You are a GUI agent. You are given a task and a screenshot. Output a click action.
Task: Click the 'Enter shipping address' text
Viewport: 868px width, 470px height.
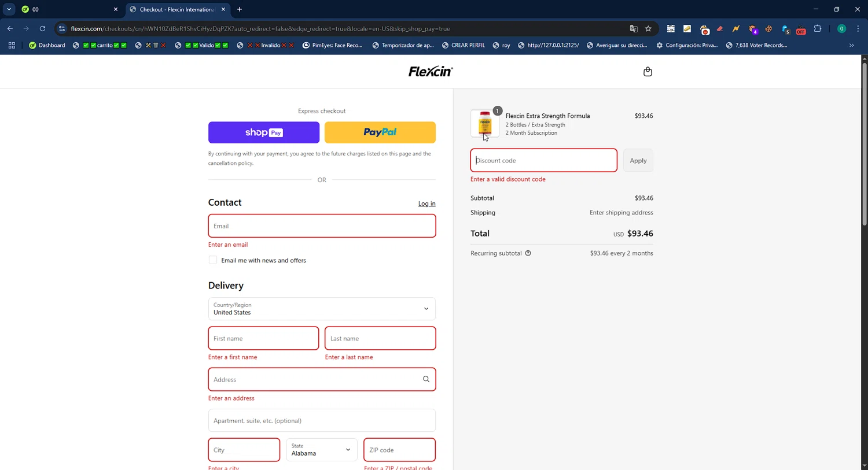pyautogui.click(x=621, y=213)
